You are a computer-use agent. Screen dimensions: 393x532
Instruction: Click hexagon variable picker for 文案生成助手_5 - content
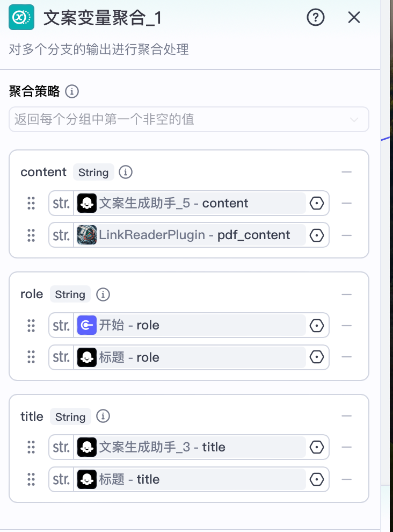(x=317, y=203)
